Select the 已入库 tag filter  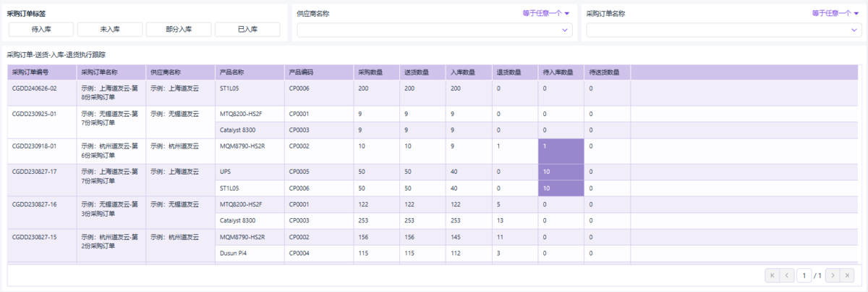tap(247, 29)
